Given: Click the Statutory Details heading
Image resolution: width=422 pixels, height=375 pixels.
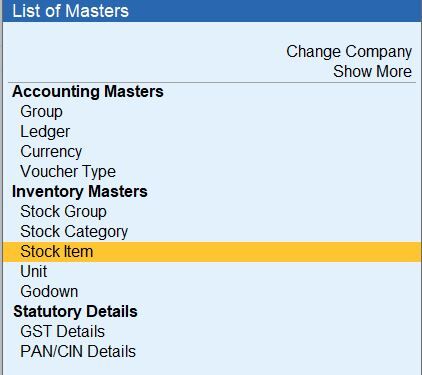Looking at the screenshot, I should tap(75, 311).
